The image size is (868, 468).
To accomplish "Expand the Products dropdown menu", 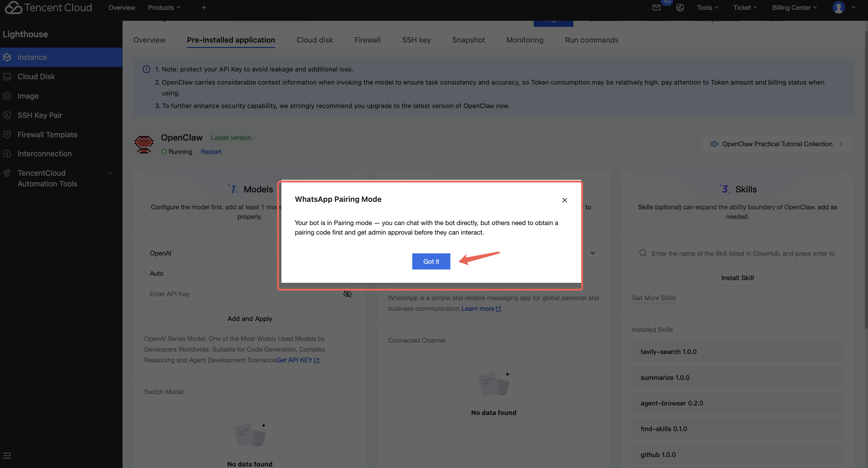I will pyautogui.click(x=164, y=8).
